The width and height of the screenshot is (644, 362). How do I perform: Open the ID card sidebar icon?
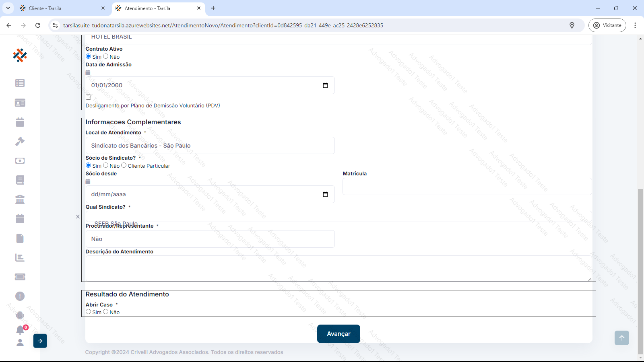coord(20,103)
